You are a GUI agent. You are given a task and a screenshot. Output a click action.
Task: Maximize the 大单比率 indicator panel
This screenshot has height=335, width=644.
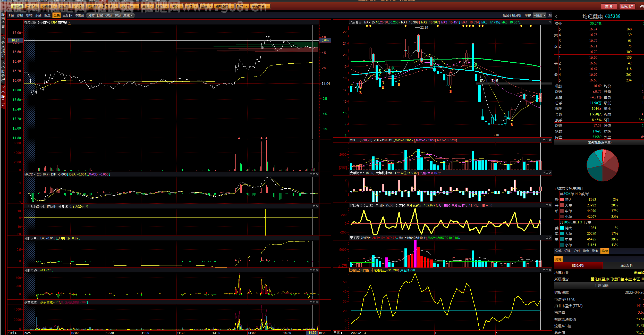click(547, 173)
